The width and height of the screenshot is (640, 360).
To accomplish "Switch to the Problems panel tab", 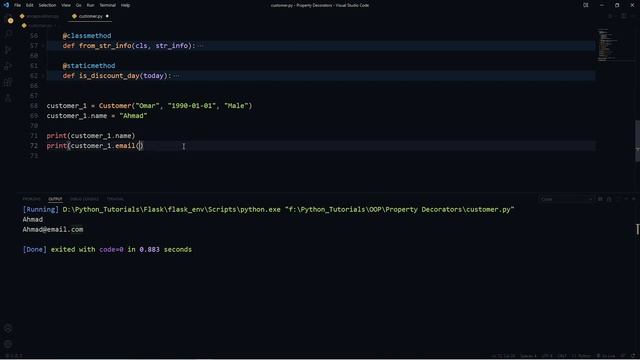I will tap(31, 199).
